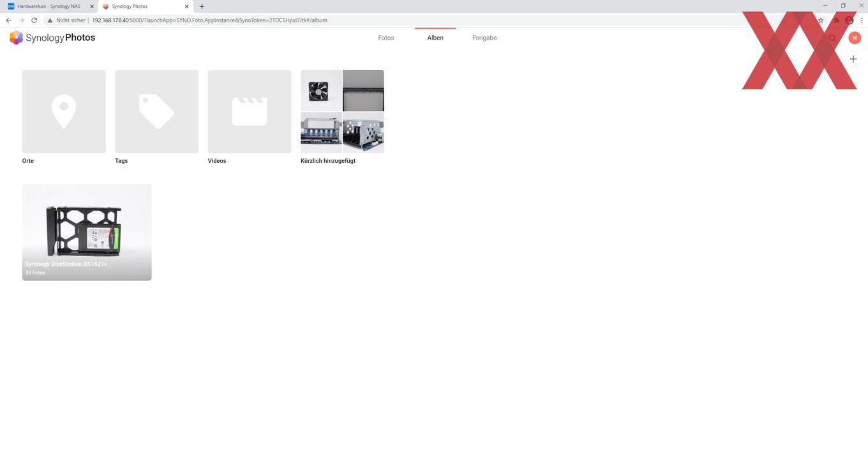Click the plus icon to create album

click(x=853, y=59)
